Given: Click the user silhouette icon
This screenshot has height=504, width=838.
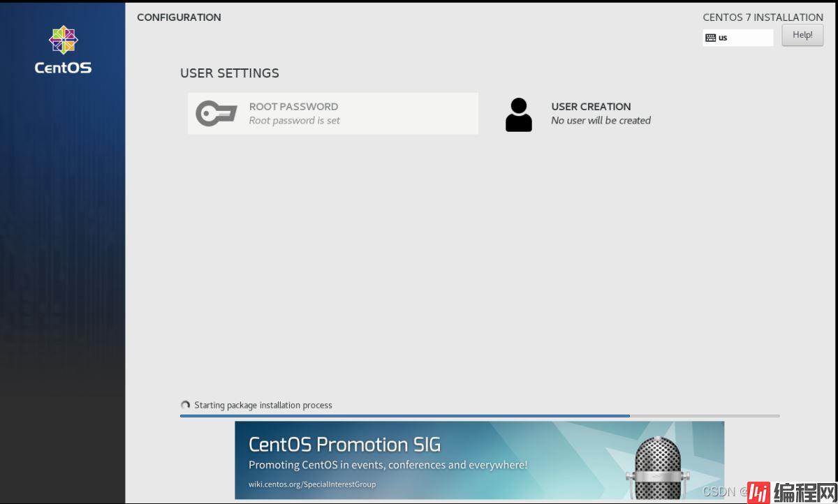Looking at the screenshot, I should (x=519, y=115).
